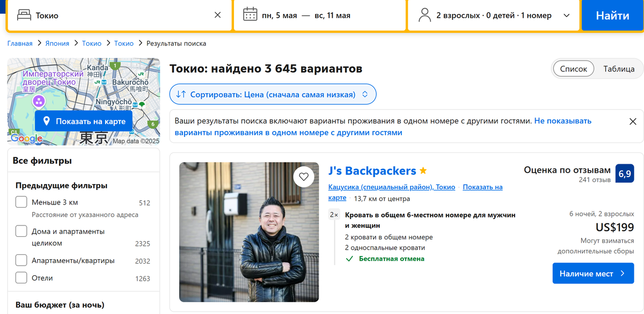Check the Апартаменты/квартиры filter
This screenshot has width=644, height=314.
[x=21, y=260]
